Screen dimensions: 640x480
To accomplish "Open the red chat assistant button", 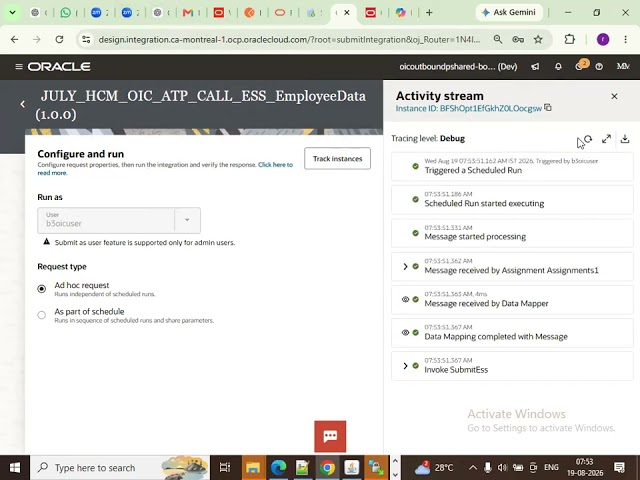I will tap(330, 436).
